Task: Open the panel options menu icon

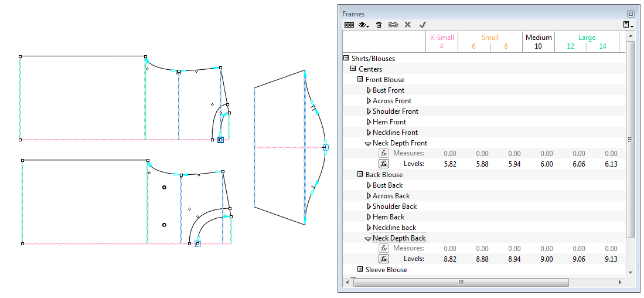Action: tap(627, 25)
